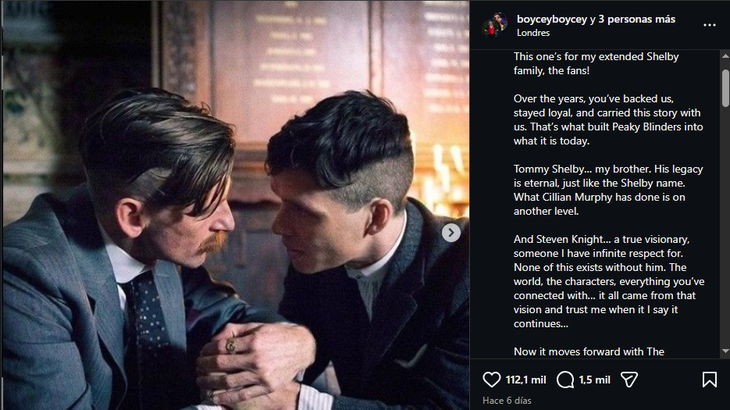Open the boyceyboycey profile link
Viewport: 730px width, 410px height.
point(550,19)
